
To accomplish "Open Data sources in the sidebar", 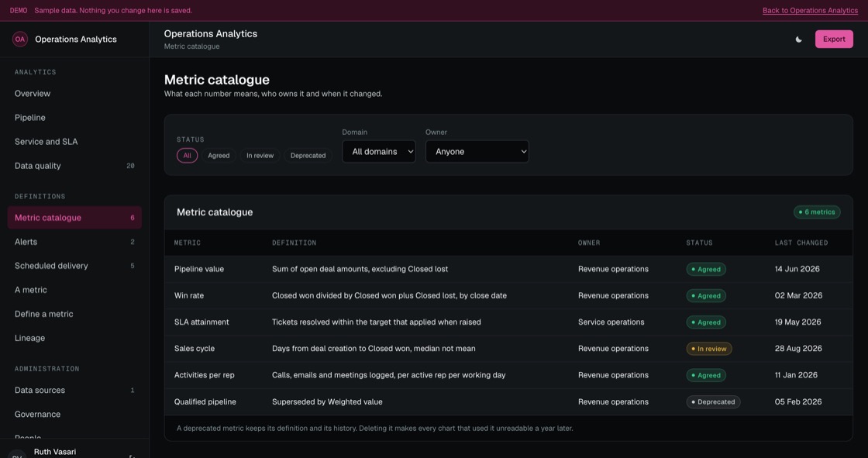I will click(74, 390).
